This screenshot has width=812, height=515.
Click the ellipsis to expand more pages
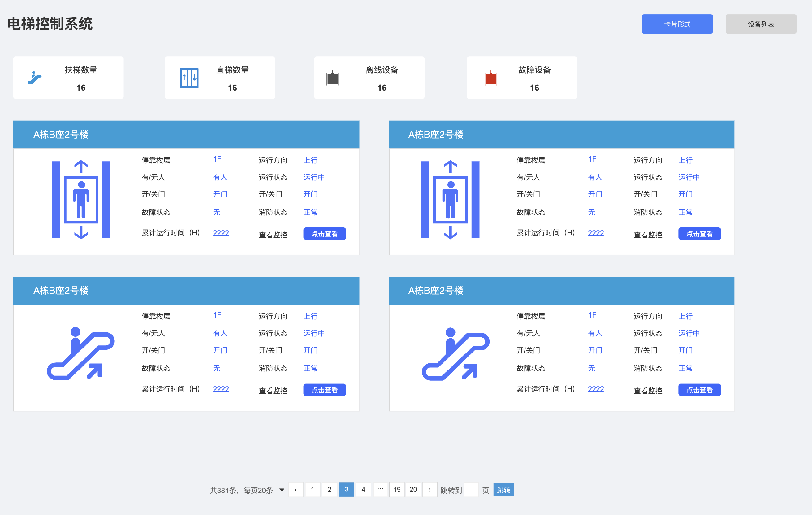380,489
